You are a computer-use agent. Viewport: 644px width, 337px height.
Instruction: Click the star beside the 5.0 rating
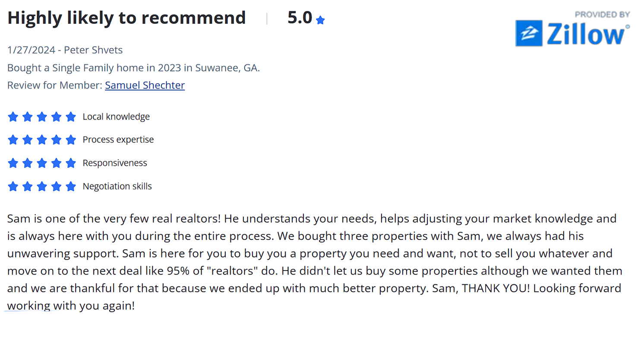(x=320, y=20)
